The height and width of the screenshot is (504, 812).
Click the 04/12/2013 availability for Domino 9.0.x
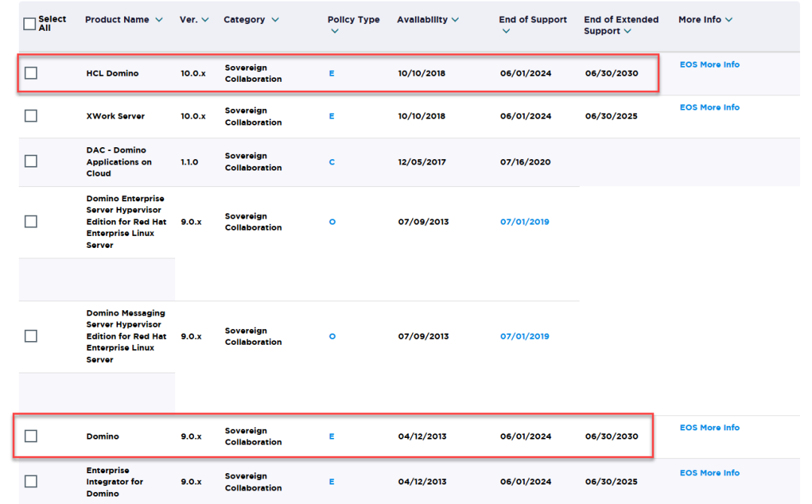(422, 436)
